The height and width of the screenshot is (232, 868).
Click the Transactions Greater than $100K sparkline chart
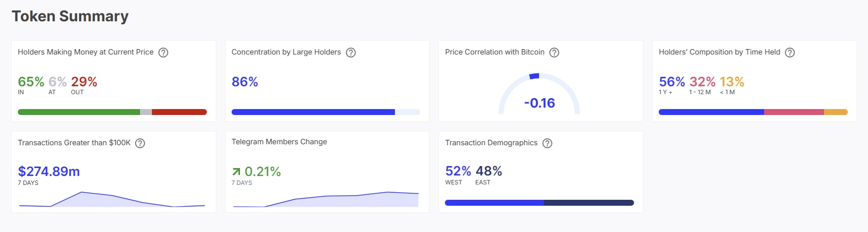pyautogui.click(x=112, y=199)
